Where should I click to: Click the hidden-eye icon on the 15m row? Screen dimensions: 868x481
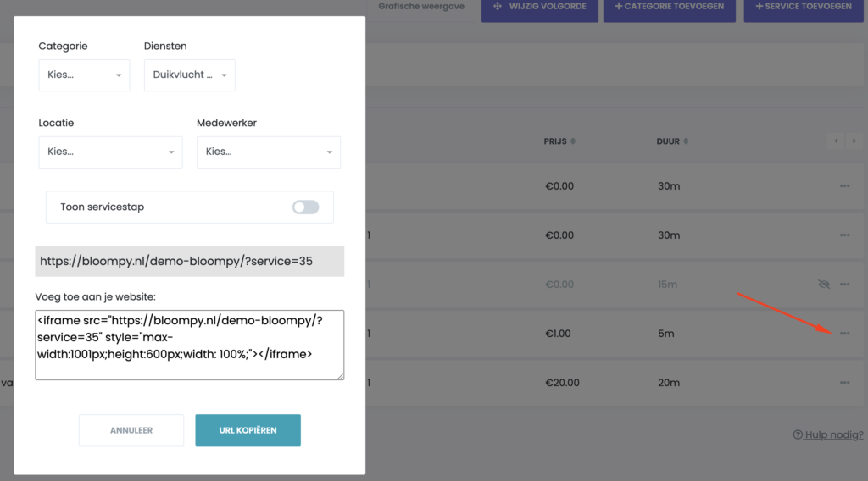(823, 285)
